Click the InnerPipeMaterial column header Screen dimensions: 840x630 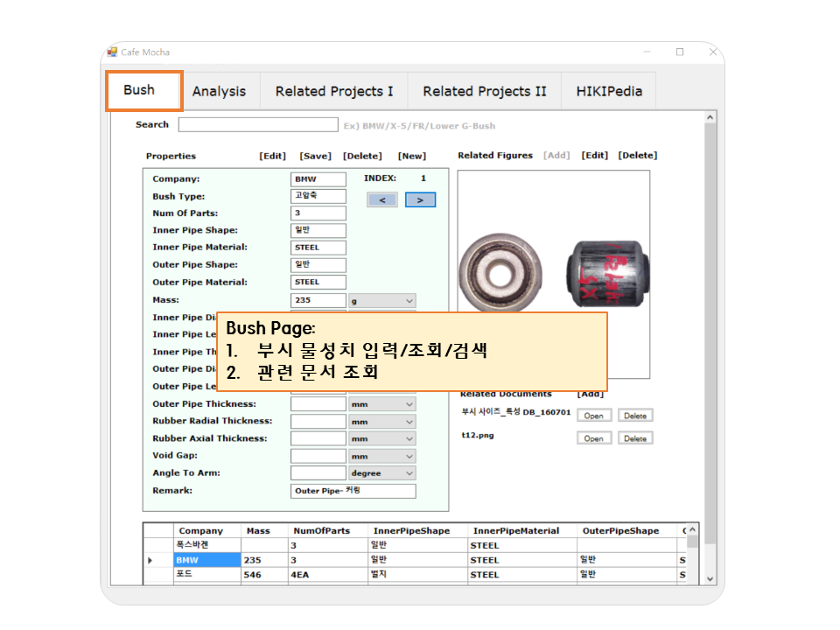[522, 531]
